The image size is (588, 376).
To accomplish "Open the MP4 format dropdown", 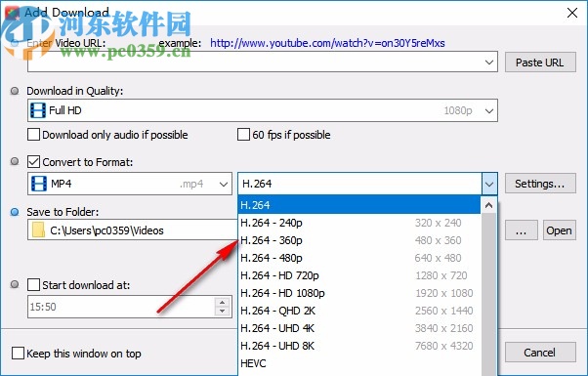I will (x=224, y=184).
